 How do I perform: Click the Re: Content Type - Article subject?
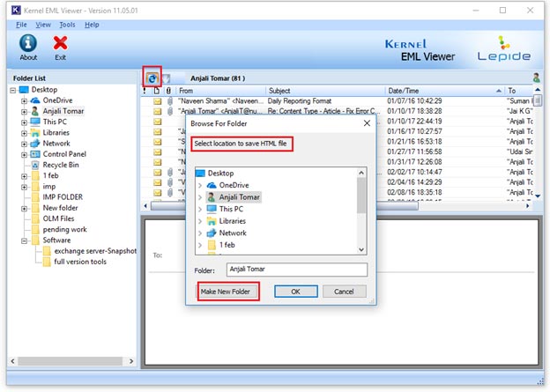pyautogui.click(x=322, y=111)
